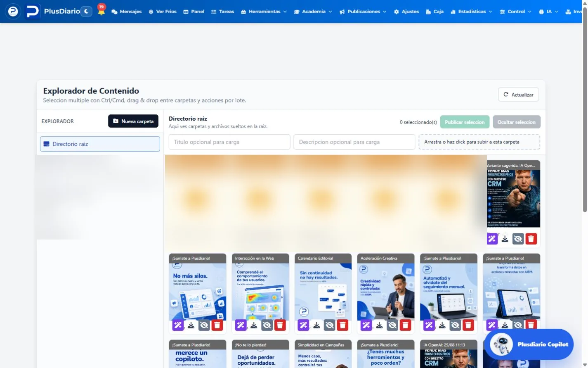Open the Ajustes menu item
The height and width of the screenshot is (368, 588).
[406, 12]
